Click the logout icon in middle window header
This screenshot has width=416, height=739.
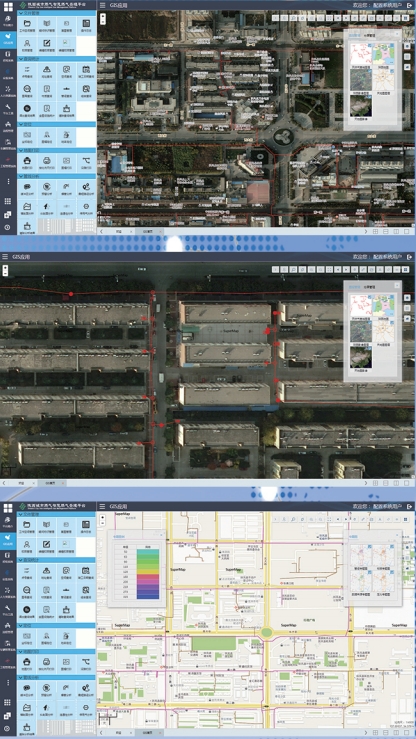point(409,256)
